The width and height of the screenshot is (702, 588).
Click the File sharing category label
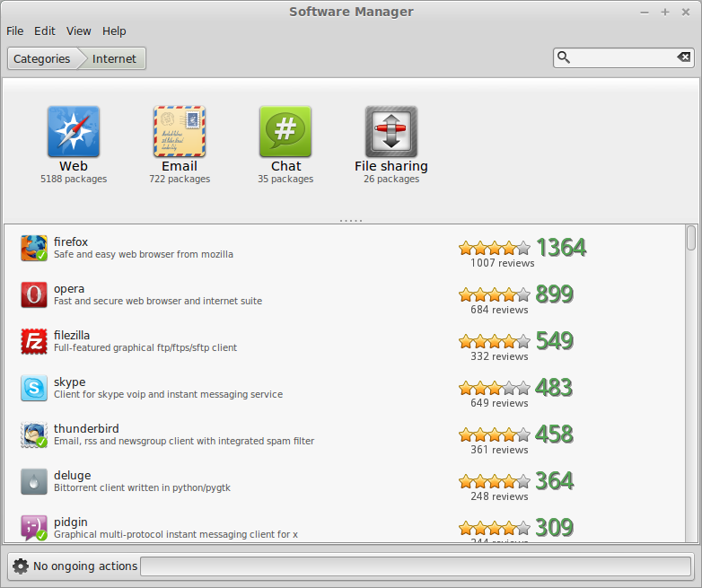(x=391, y=166)
